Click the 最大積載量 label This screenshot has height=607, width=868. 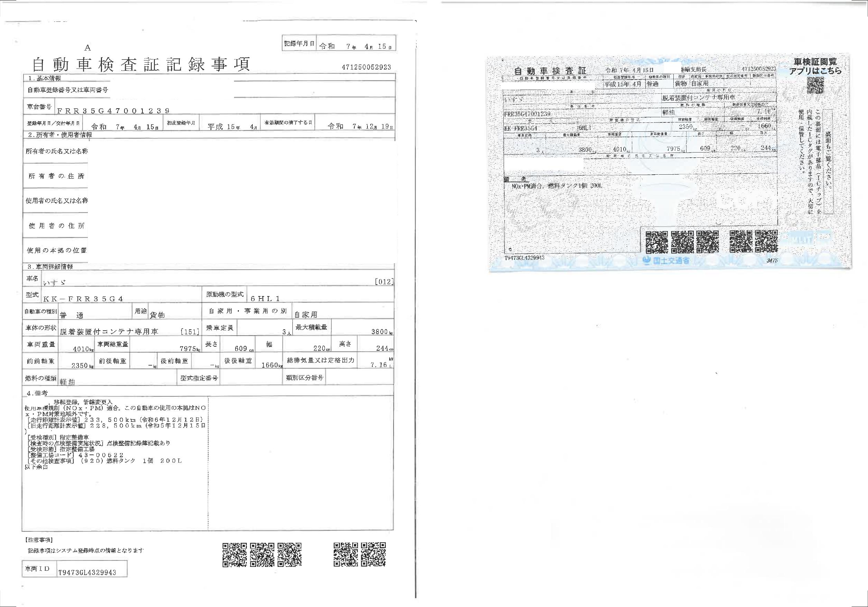click(311, 327)
